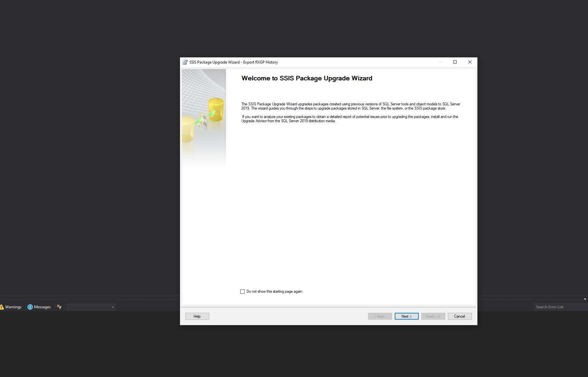Screen dimensions: 588x377
Task: Close the wizard window with the X button
Action: [x=470, y=62]
